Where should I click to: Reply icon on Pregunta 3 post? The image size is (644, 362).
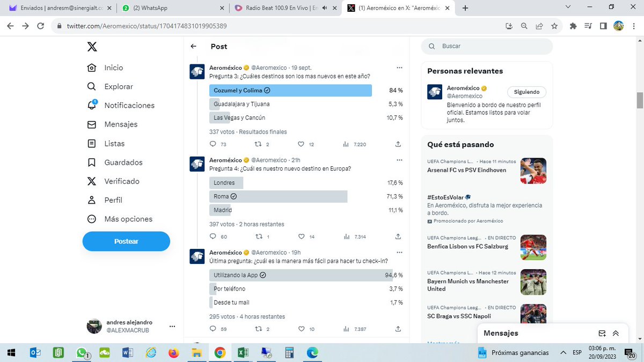(x=213, y=144)
